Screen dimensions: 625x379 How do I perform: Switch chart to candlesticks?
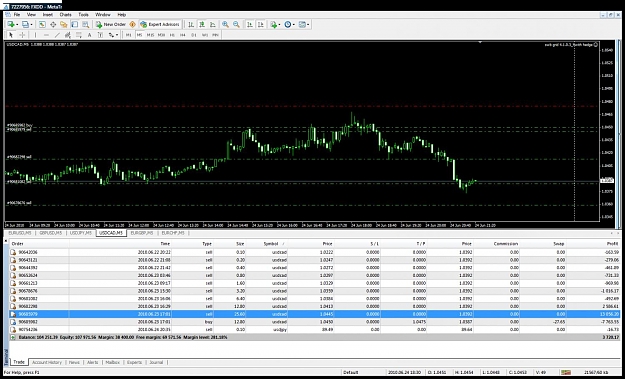202,24
